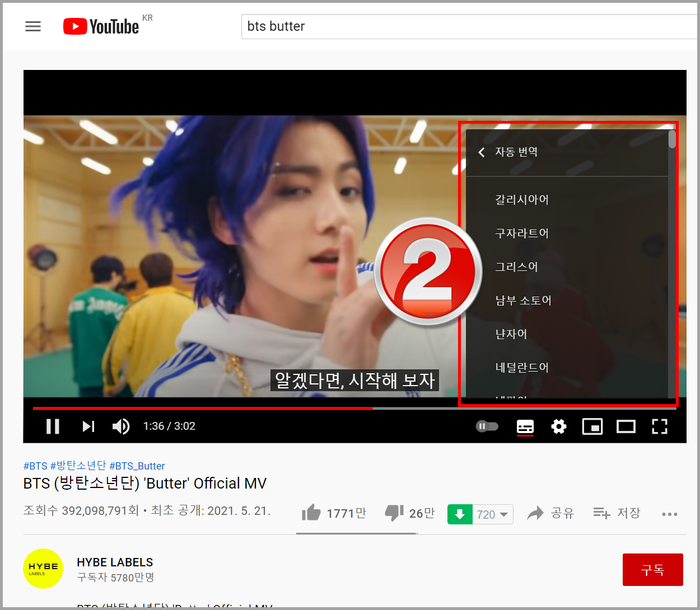Open the #BTS hashtag link
The image size is (700, 610).
tap(35, 466)
